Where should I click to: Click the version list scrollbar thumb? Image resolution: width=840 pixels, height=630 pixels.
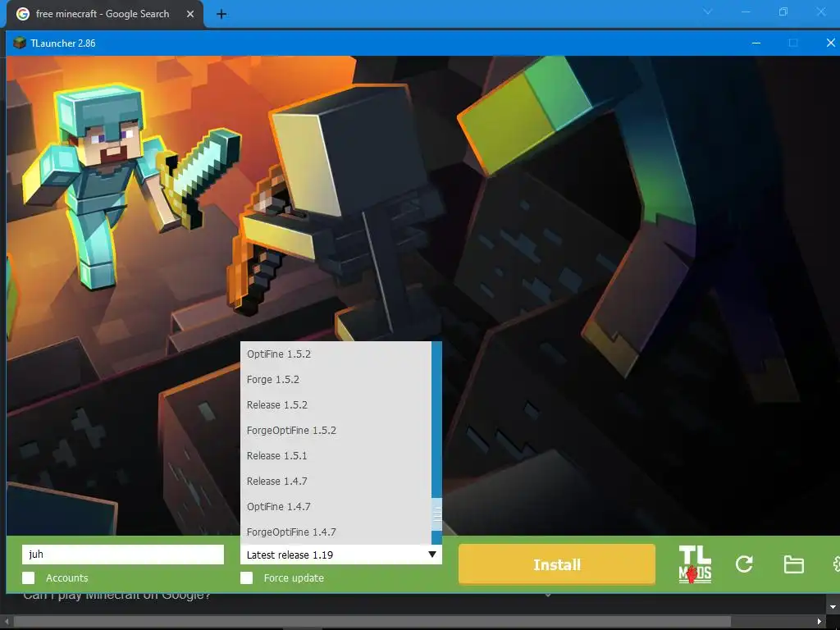(437, 514)
